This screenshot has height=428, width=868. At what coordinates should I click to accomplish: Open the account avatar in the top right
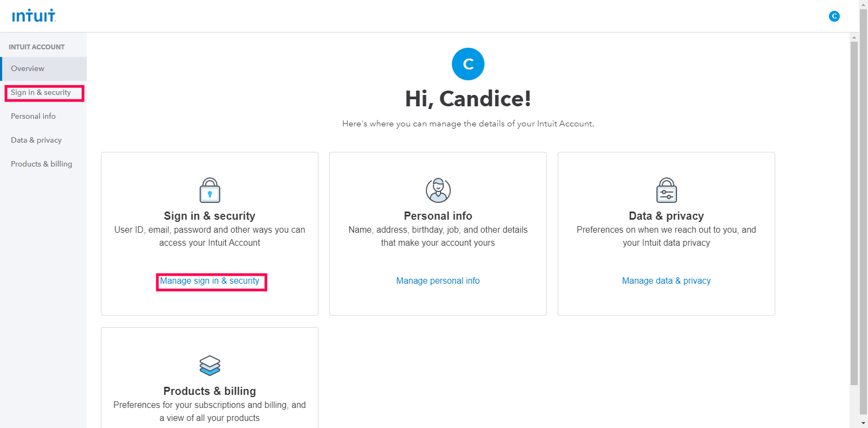[834, 16]
